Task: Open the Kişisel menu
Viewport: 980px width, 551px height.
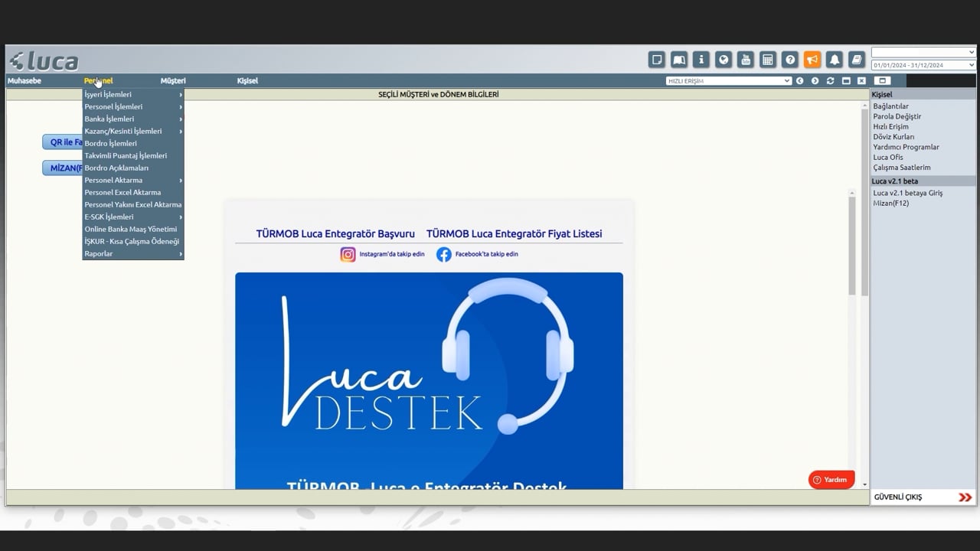Action: tap(247, 80)
